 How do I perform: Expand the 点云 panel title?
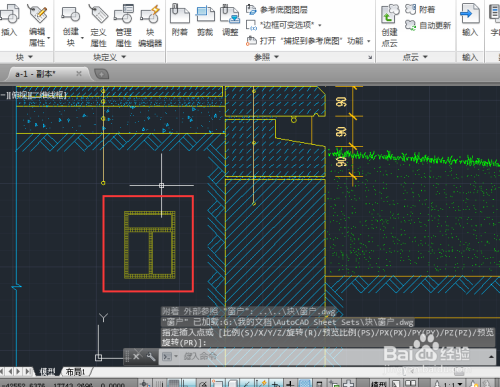point(415,57)
